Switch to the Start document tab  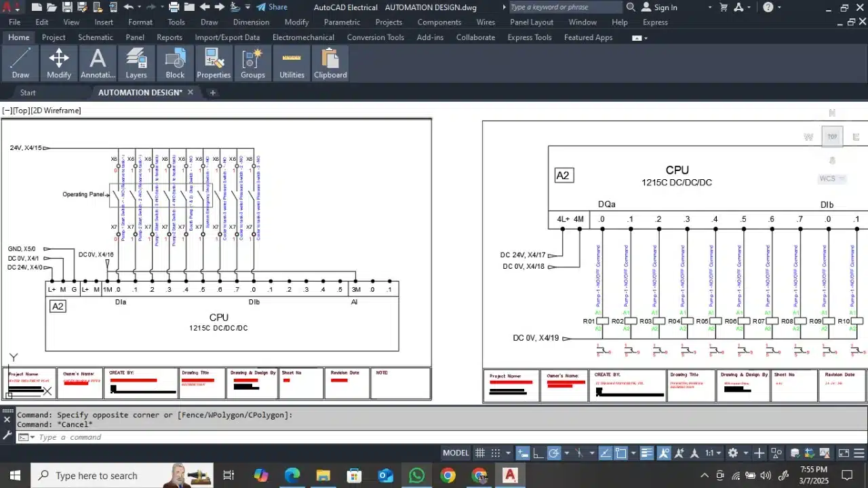point(28,92)
